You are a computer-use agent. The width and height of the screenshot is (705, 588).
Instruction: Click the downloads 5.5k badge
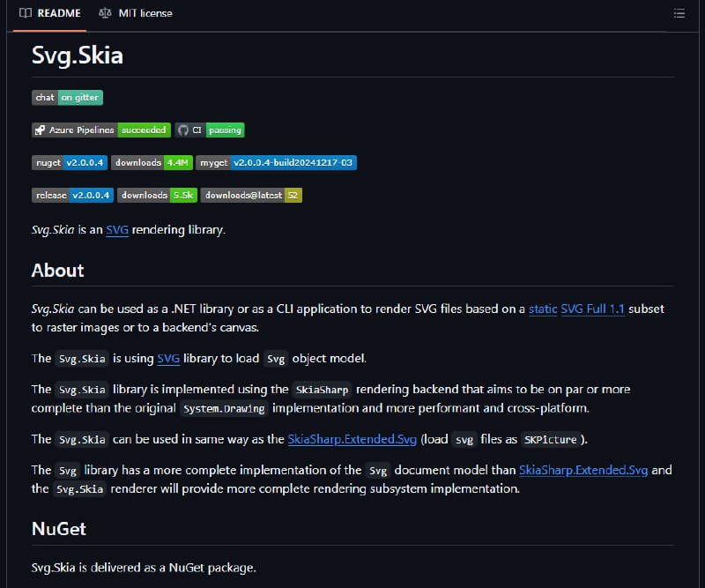(158, 195)
